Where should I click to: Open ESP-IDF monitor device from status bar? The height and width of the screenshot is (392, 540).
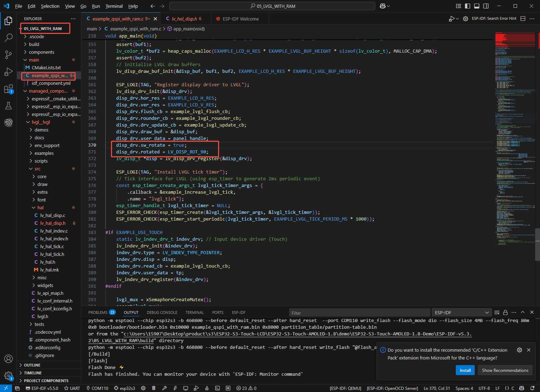click(186, 388)
